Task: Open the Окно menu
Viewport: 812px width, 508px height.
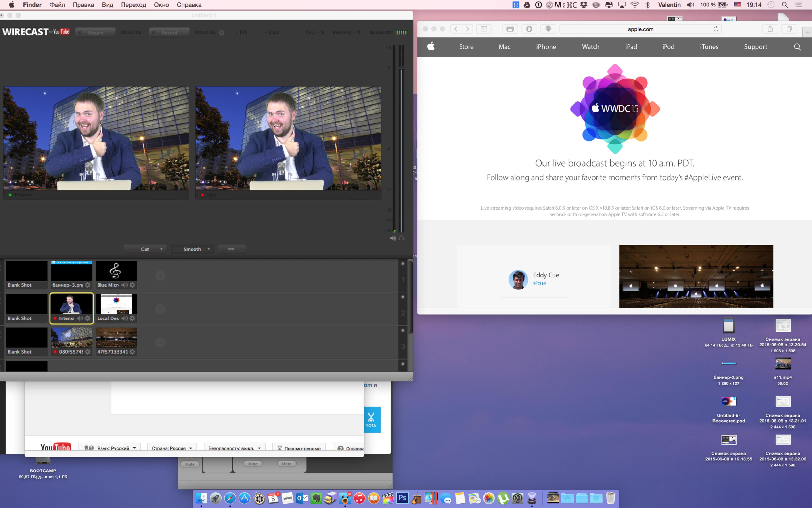Action: [x=161, y=5]
